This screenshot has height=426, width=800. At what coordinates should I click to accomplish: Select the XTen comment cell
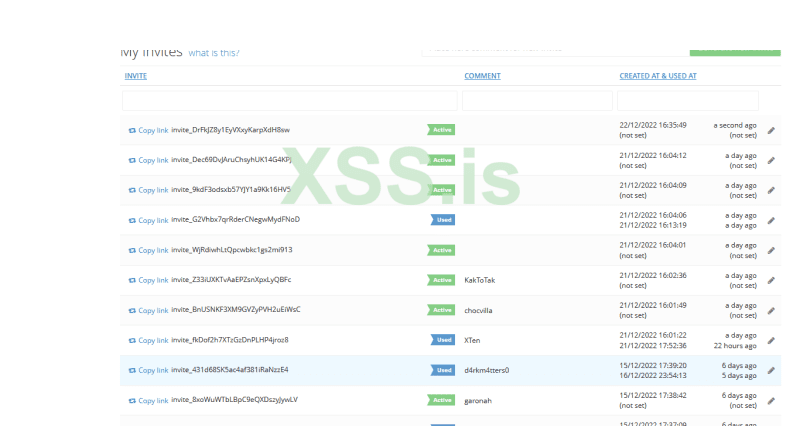[x=472, y=340]
